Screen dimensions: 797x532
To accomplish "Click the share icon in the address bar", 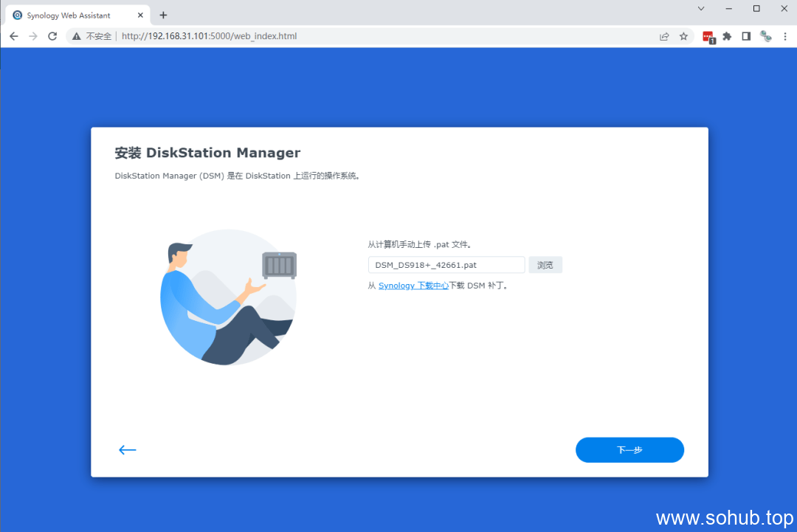I will coord(664,35).
